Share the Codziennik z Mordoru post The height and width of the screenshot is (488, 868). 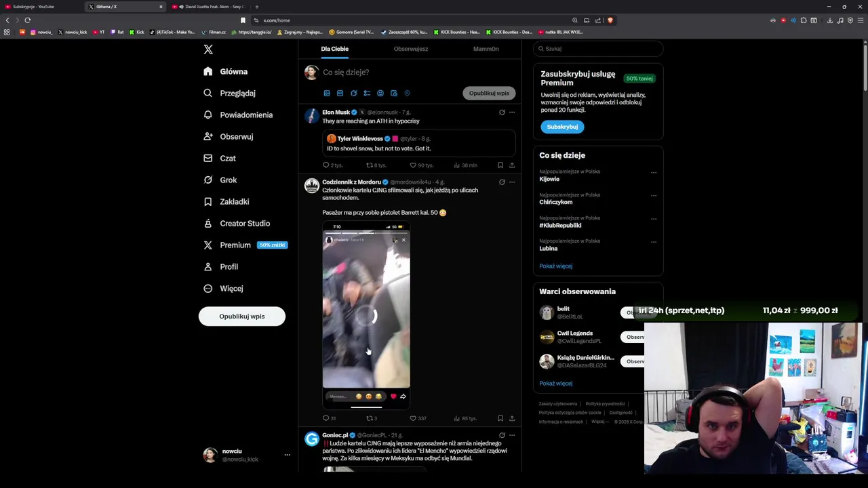click(512, 418)
